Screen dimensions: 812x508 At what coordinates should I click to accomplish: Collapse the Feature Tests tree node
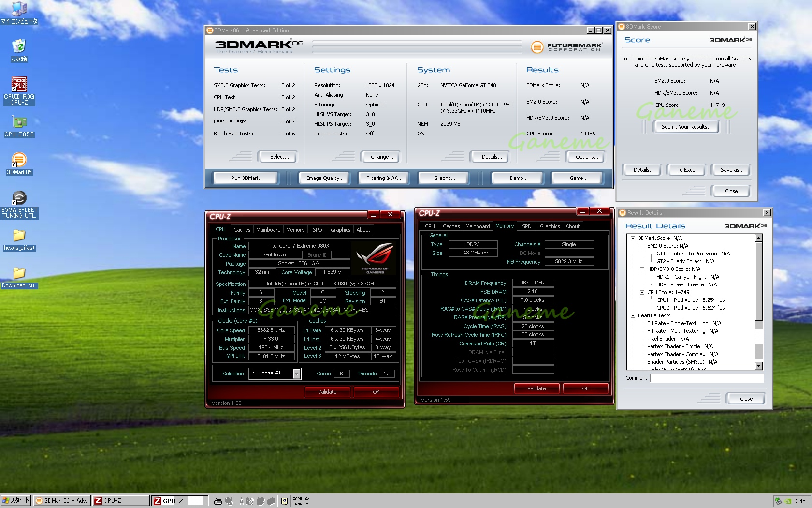[633, 315]
